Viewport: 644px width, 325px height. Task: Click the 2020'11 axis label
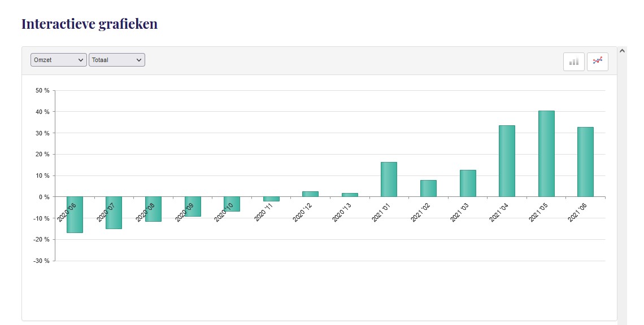[264, 212]
